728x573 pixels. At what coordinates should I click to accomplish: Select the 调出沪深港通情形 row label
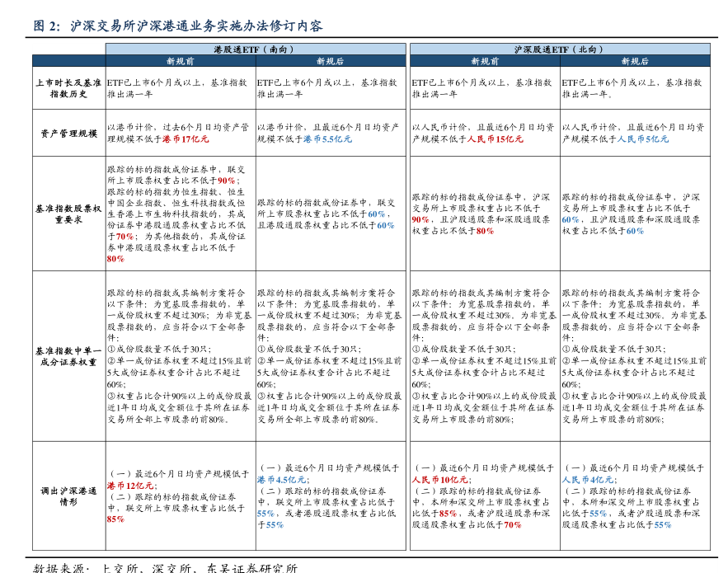68,496
